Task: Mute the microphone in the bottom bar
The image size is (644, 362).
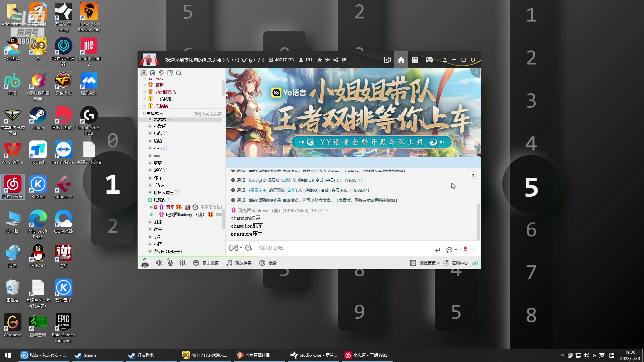Action: pyautogui.click(x=170, y=263)
